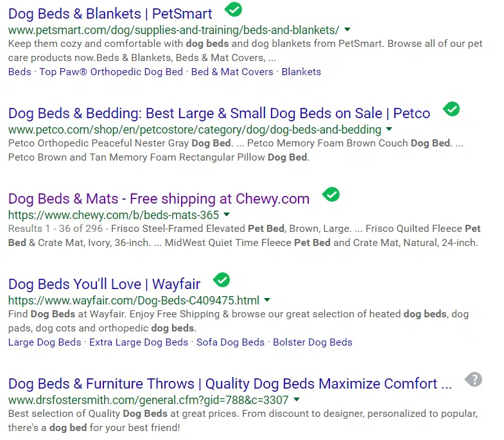The width and height of the screenshot is (504, 440).
Task: Expand dropdown arrow next to petsmart.com URL
Action: tap(347, 30)
